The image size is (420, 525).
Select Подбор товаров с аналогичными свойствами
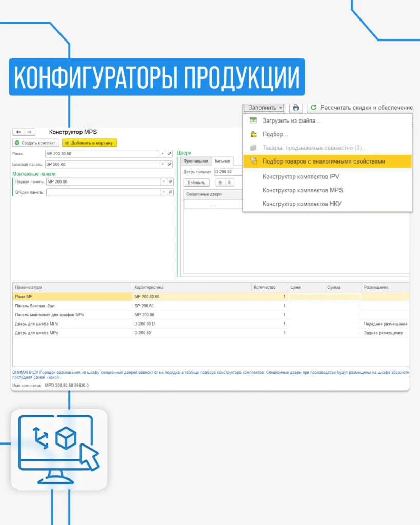pyautogui.click(x=323, y=161)
